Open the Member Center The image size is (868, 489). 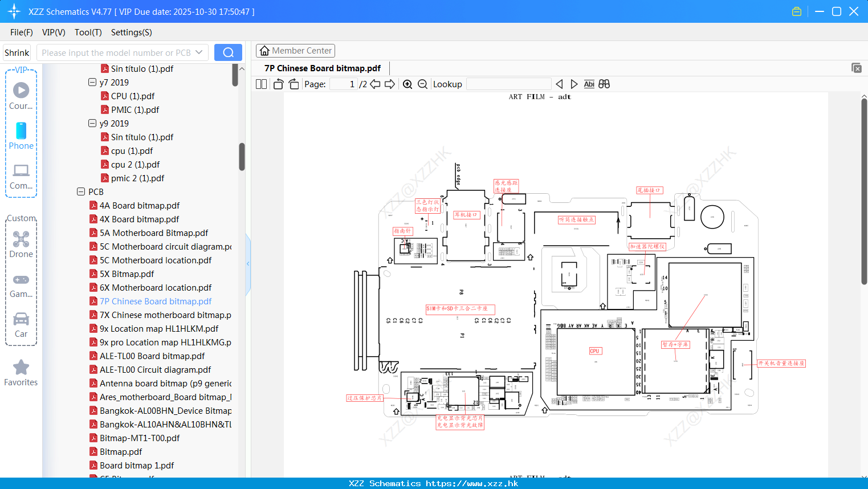coord(295,51)
